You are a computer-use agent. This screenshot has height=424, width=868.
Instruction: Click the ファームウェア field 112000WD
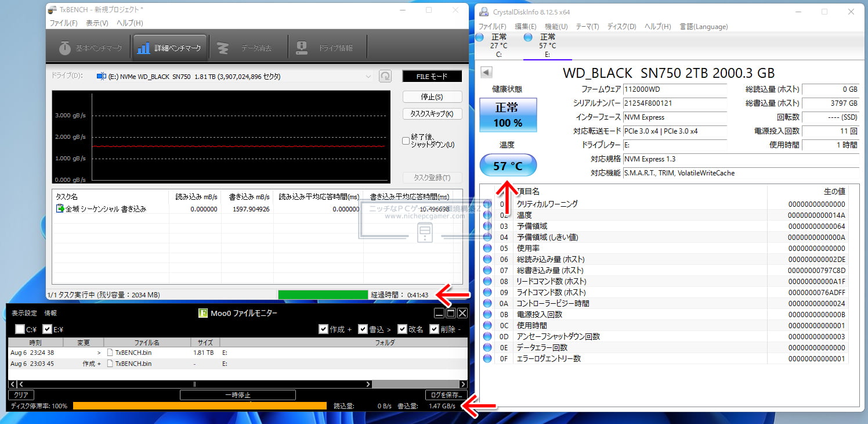pos(674,89)
